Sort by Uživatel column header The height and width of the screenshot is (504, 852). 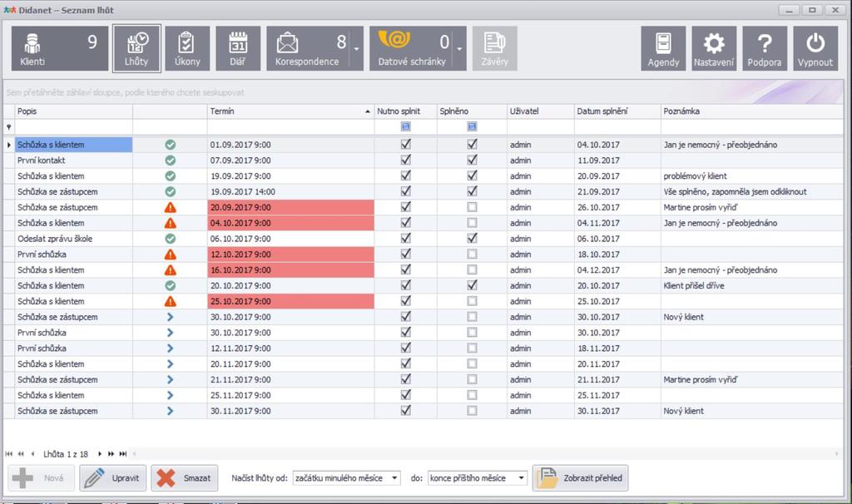541,111
